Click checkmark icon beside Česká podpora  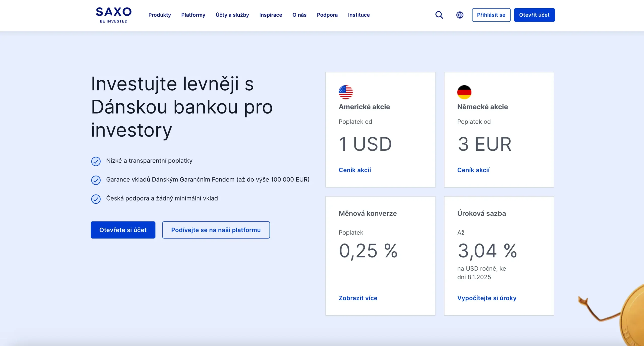[x=96, y=199]
